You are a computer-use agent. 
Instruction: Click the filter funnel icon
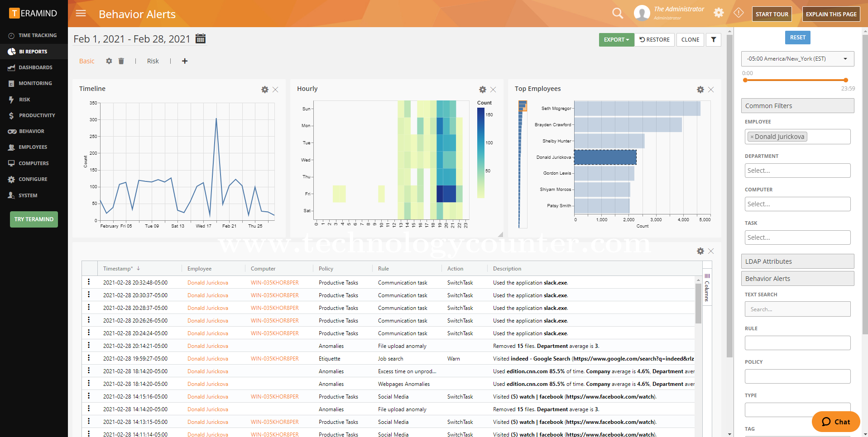pyautogui.click(x=714, y=40)
